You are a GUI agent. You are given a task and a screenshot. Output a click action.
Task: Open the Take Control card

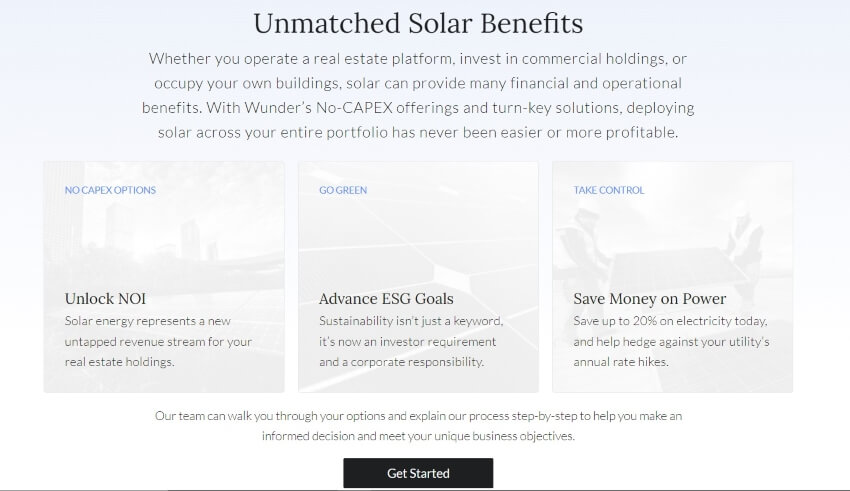[x=672, y=277]
